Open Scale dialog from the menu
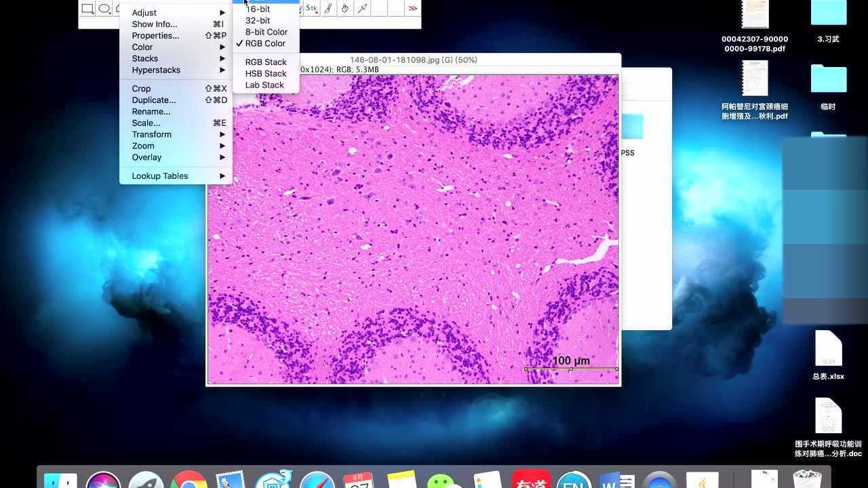868x488 pixels. pyautogui.click(x=146, y=123)
